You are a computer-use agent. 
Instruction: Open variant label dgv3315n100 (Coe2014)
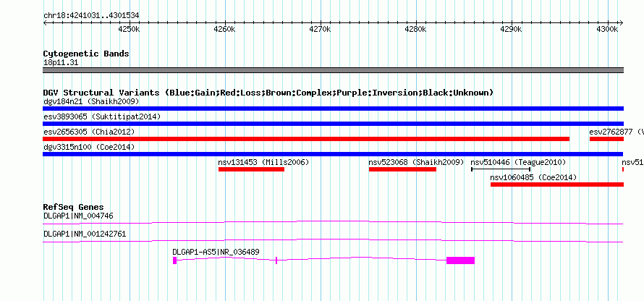click(89, 147)
